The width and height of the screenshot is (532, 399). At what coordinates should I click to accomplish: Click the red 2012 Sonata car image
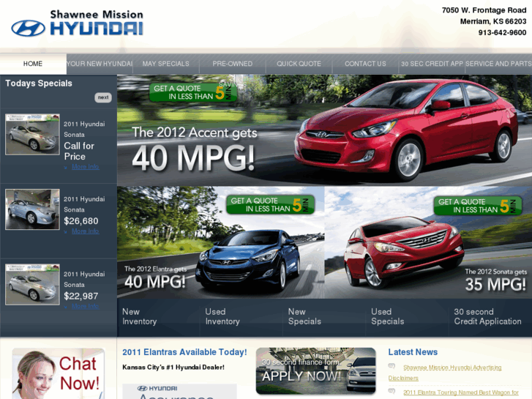coord(404,251)
